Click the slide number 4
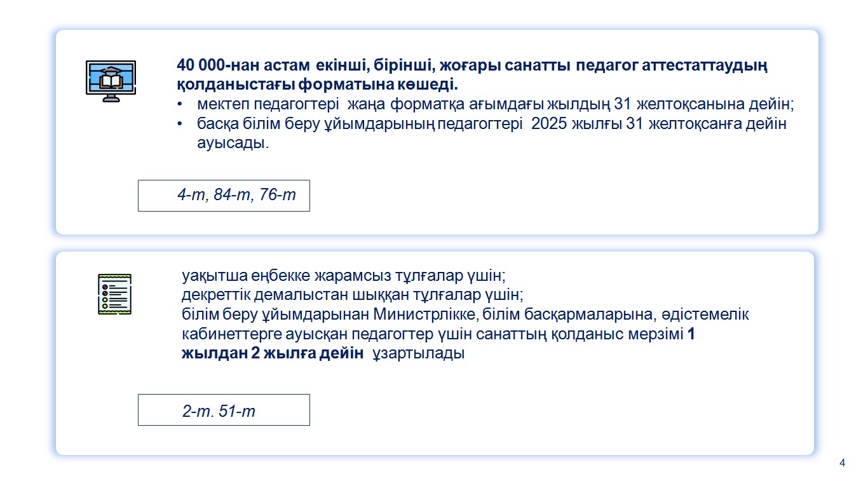868x488 pixels. (x=843, y=463)
